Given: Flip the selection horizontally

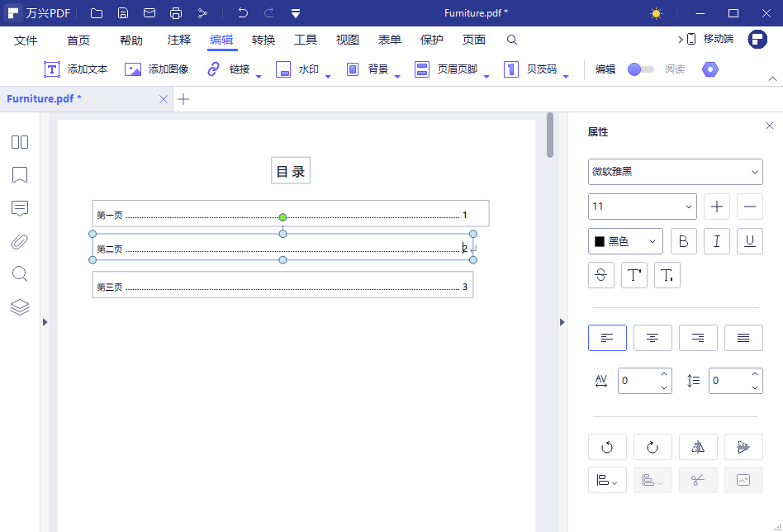Looking at the screenshot, I should coord(698,446).
